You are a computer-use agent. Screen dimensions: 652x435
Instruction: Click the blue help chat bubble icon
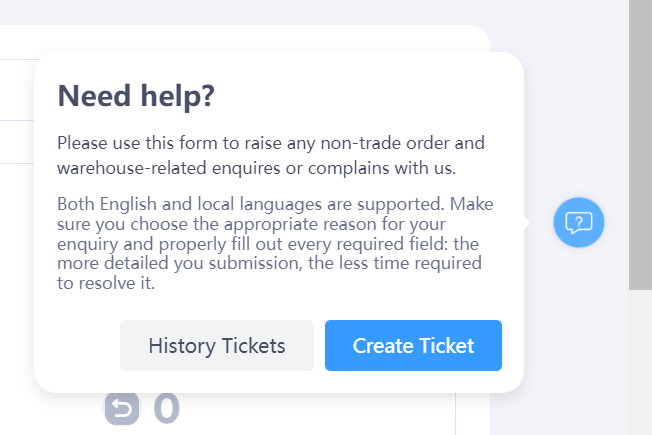pos(578,222)
